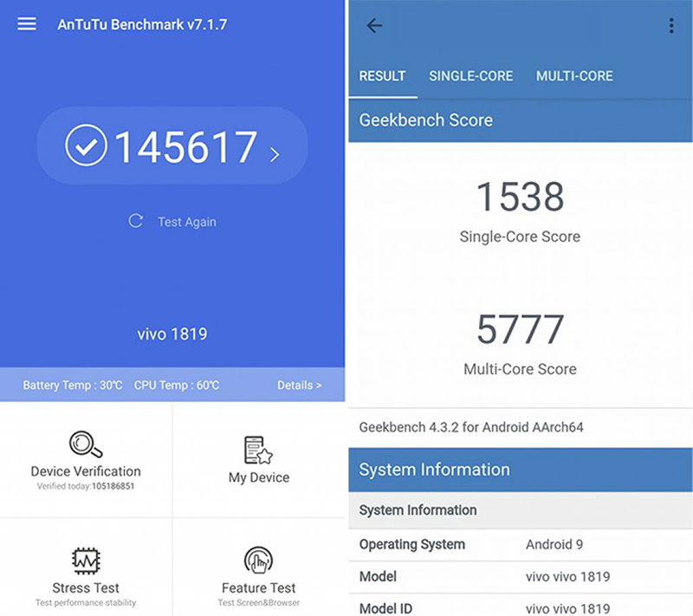Click the blue System Information header

point(521,470)
